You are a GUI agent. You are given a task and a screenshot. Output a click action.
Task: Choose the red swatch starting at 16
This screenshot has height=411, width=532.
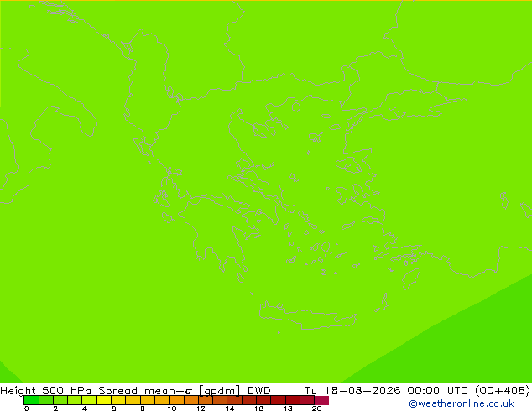(x=264, y=400)
